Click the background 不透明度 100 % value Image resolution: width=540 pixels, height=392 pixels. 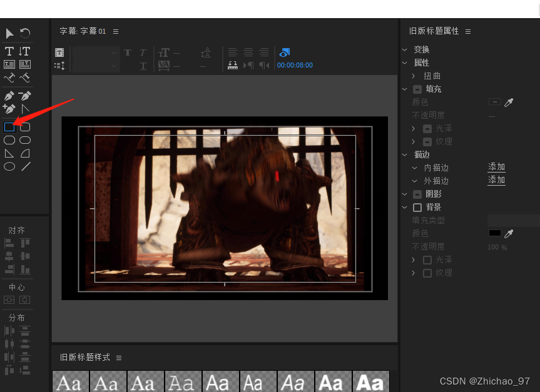[x=497, y=248]
